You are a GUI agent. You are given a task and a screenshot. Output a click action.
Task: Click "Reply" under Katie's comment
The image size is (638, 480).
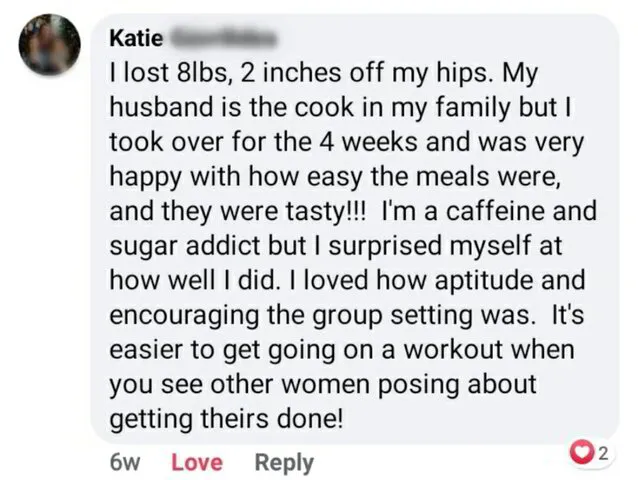(x=284, y=463)
